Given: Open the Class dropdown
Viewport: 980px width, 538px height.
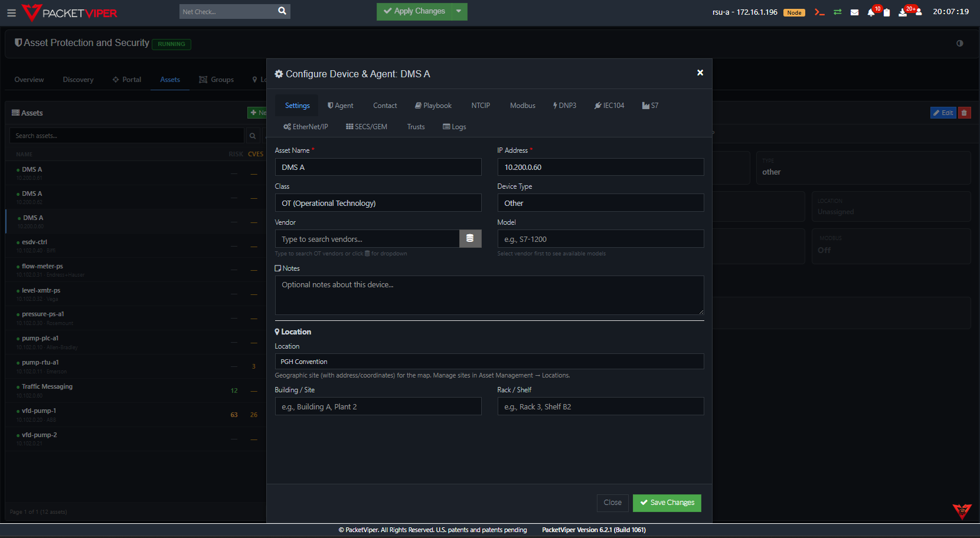Looking at the screenshot, I should (378, 203).
